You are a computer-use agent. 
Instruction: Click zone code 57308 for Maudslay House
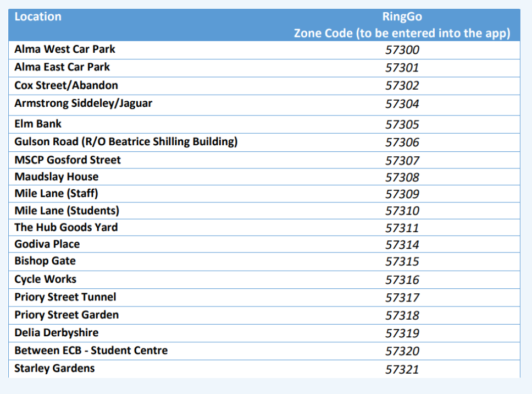tap(402, 177)
